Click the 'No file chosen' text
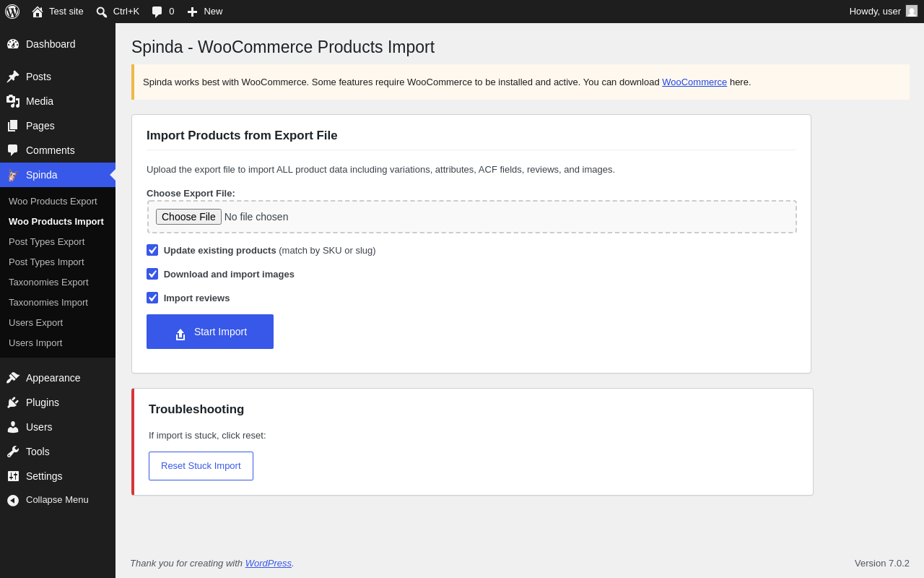 click(256, 217)
